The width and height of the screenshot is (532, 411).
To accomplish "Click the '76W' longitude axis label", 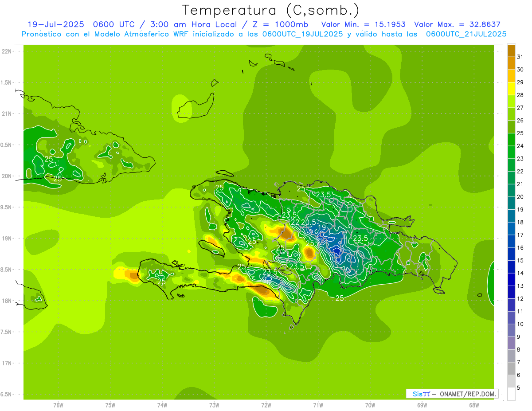I will click(58, 405).
